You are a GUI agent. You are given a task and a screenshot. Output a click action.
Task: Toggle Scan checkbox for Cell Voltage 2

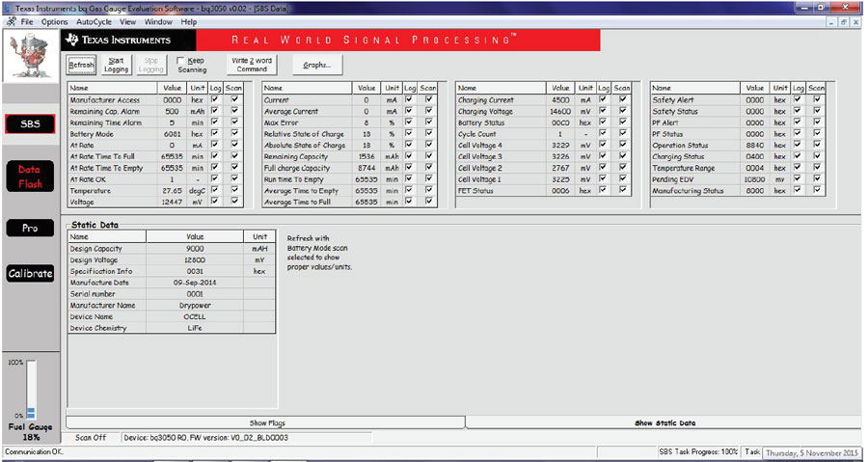(623, 167)
